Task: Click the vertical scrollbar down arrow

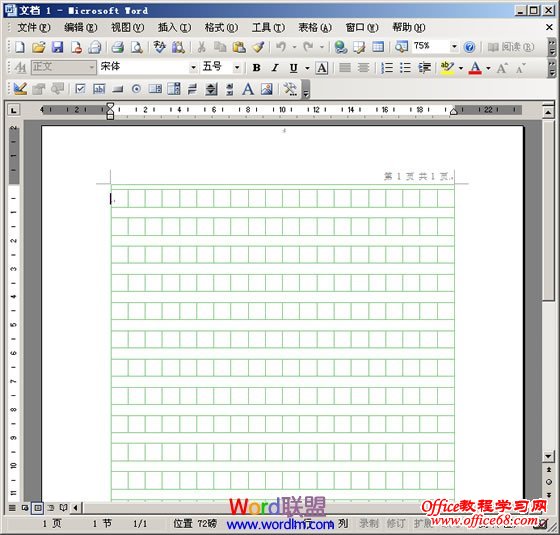Action: coord(549,456)
